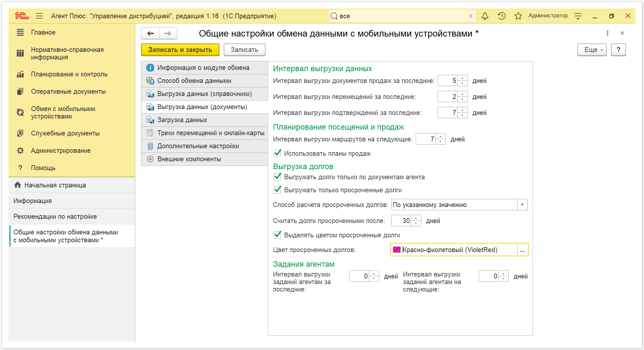Click stepper of tasks interval за последние
The height and width of the screenshot is (350, 644).
click(x=374, y=276)
